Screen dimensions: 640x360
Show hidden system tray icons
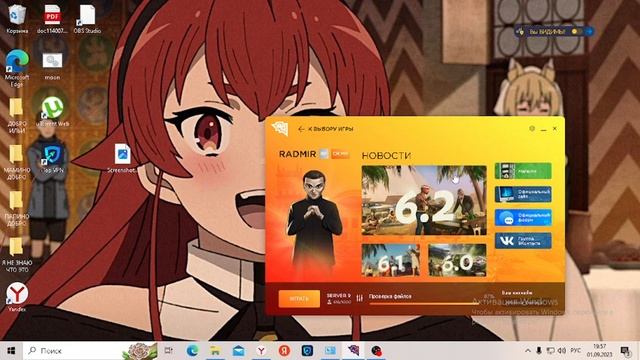(528, 351)
